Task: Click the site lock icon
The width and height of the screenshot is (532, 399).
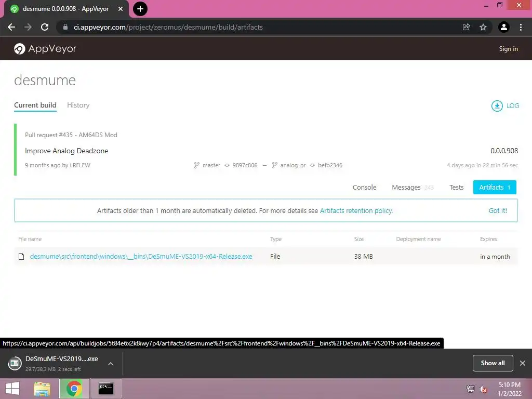Action: 65,27
